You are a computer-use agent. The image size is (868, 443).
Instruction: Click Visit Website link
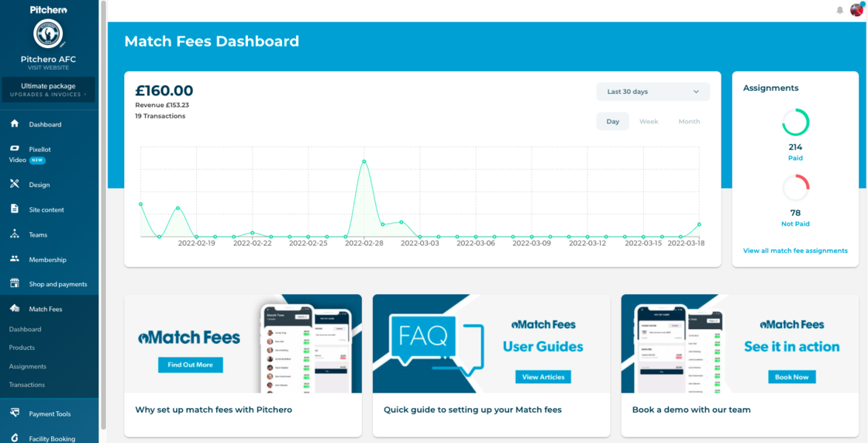48,67
